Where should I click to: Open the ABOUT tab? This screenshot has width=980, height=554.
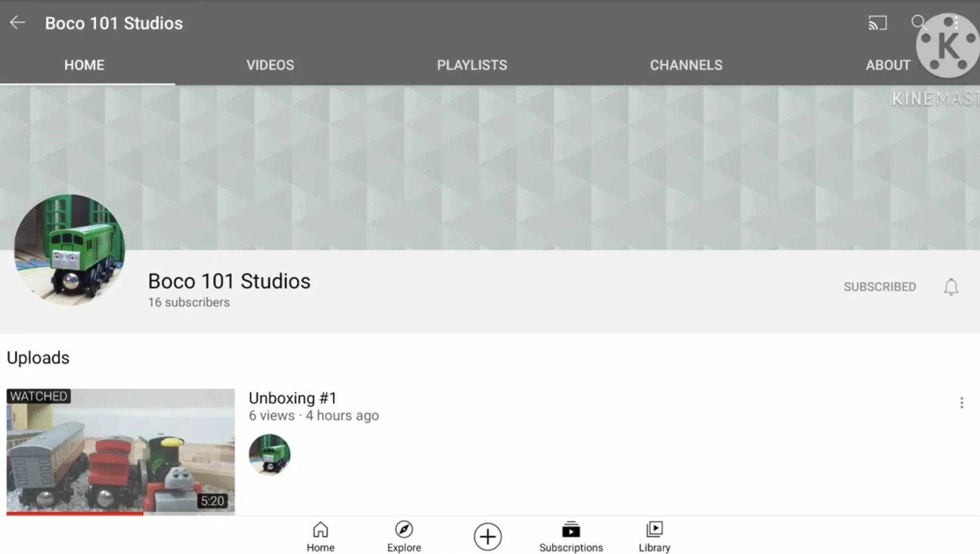click(x=888, y=65)
